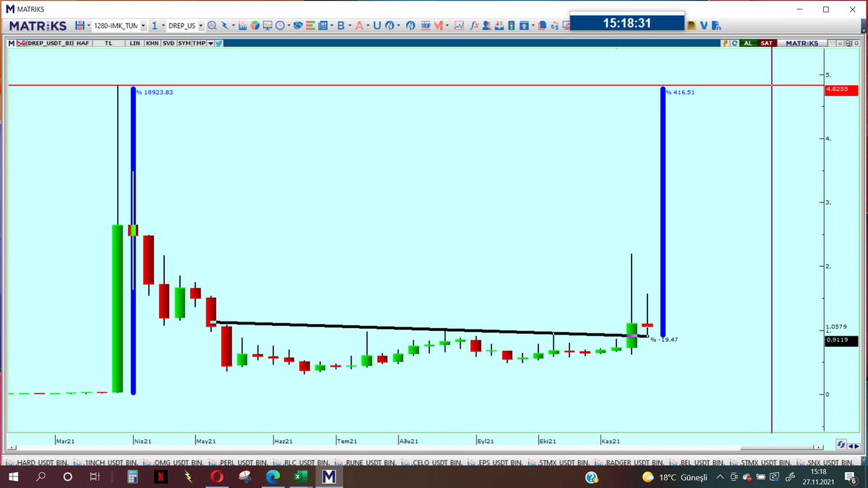
Task: Open the notification center icon in the taskbar
Action: 851,477
